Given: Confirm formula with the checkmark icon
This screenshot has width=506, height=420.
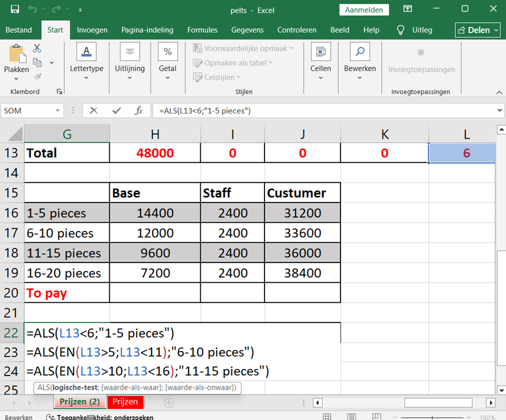Looking at the screenshot, I should (116, 111).
